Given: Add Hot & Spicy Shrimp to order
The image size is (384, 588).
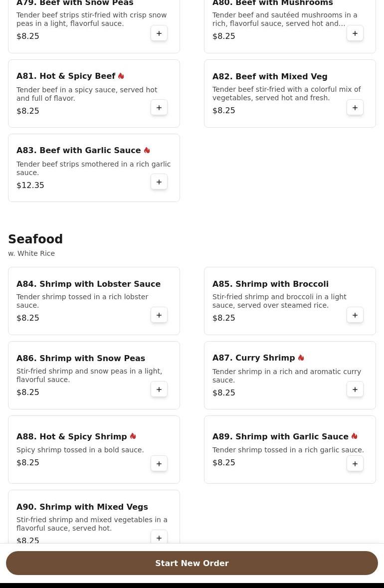Looking at the screenshot, I should tap(159, 464).
